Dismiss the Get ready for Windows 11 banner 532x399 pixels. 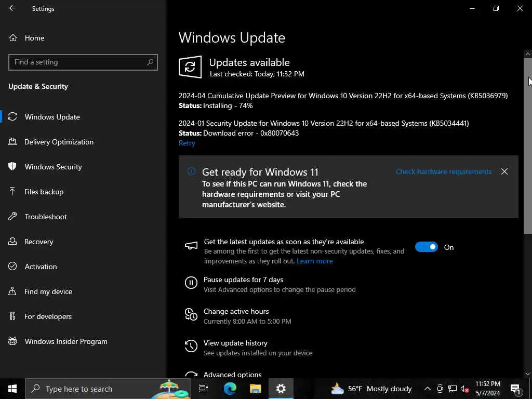pos(504,171)
